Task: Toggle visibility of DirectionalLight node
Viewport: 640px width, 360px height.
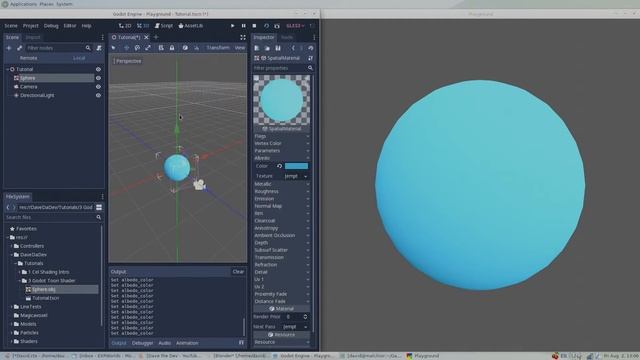Action: tap(98, 95)
